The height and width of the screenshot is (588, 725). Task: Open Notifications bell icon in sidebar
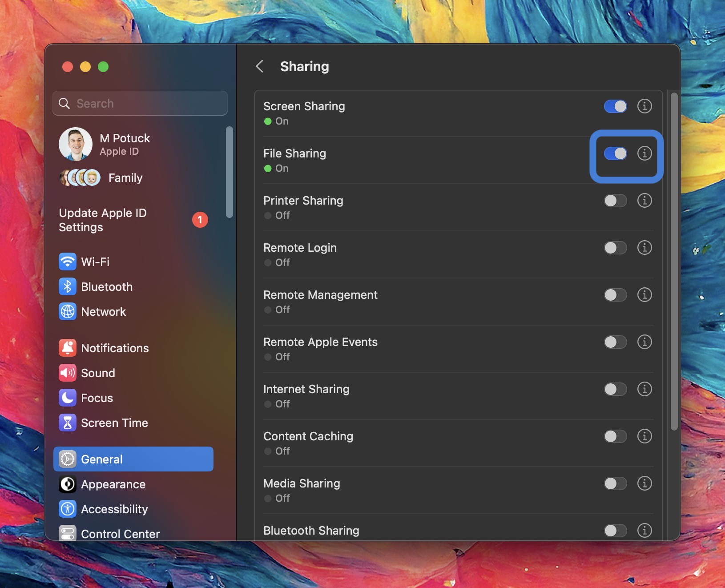[68, 348]
